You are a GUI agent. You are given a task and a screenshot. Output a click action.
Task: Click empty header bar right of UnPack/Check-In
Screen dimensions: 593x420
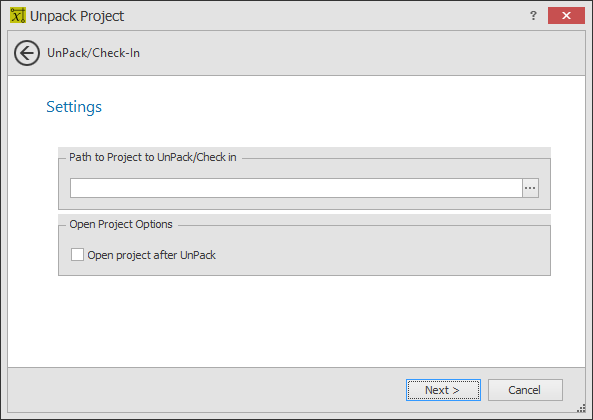point(359,53)
